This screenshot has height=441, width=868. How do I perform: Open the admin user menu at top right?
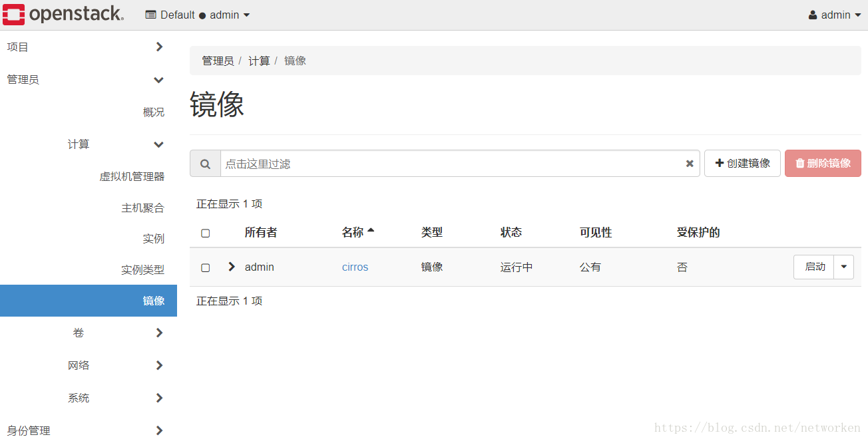click(x=834, y=14)
